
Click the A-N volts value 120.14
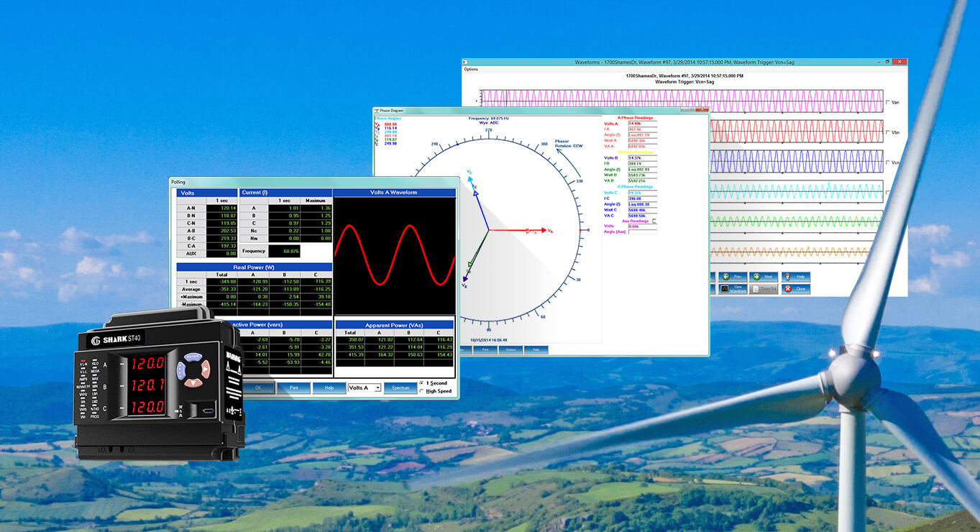click(x=221, y=208)
